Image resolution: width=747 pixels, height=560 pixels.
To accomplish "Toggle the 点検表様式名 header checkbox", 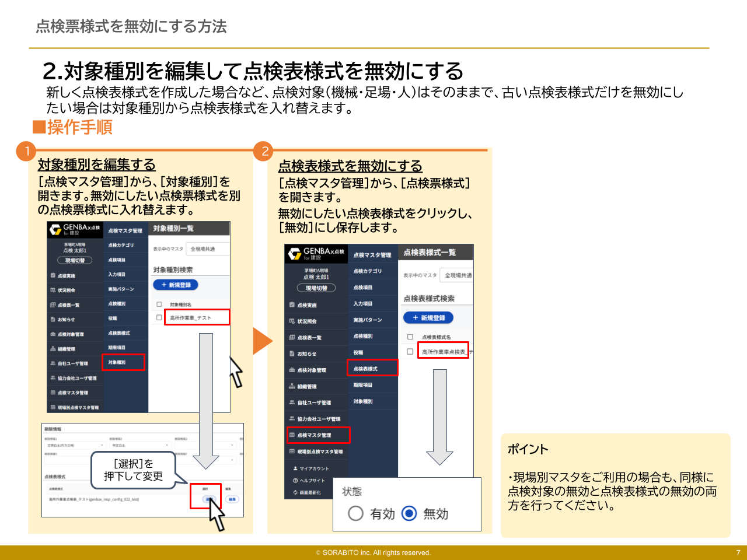I will [x=409, y=337].
